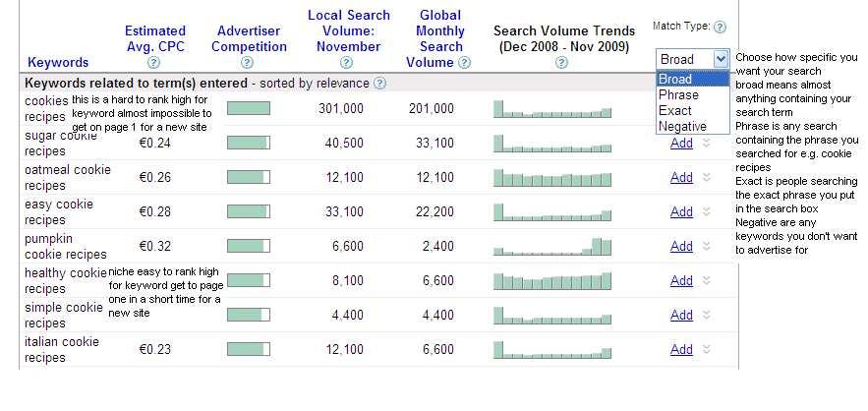868x411 pixels.
Task: Click competition bar for pumpkin cookie recipes
Action: coord(248,247)
